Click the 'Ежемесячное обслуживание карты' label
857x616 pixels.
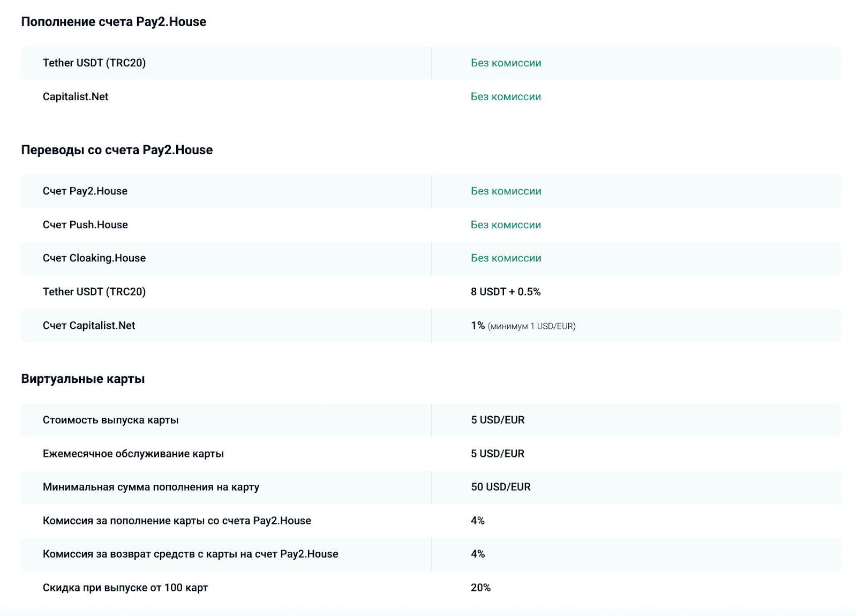pyautogui.click(x=133, y=454)
